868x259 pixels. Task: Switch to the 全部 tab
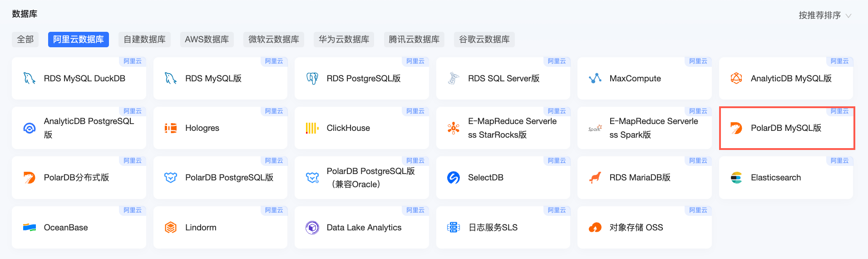[25, 40]
